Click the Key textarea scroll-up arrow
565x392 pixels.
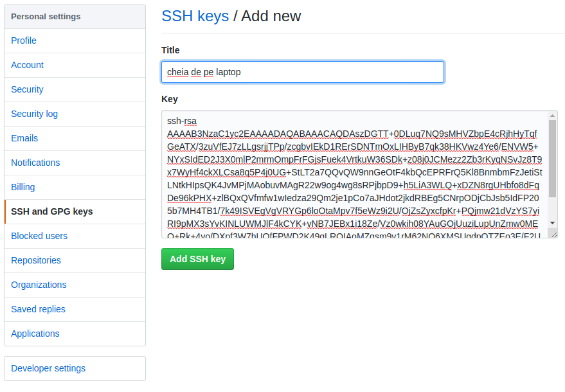point(553,116)
